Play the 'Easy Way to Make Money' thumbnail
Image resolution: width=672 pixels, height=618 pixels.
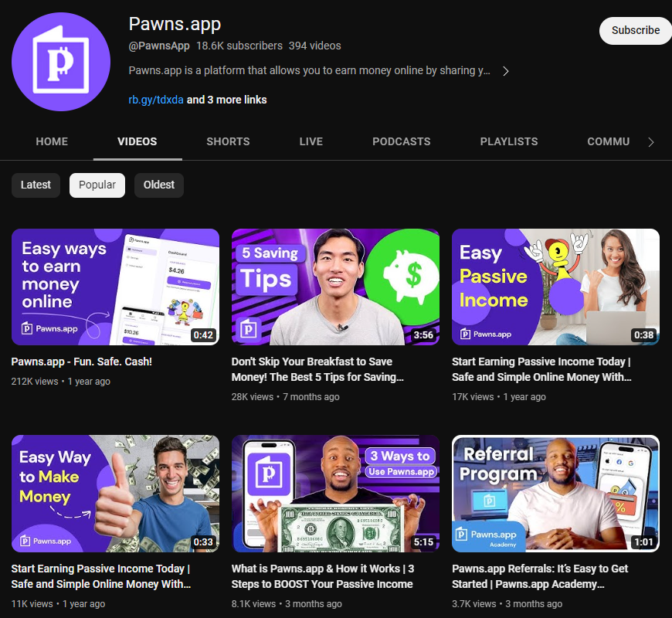coord(115,494)
